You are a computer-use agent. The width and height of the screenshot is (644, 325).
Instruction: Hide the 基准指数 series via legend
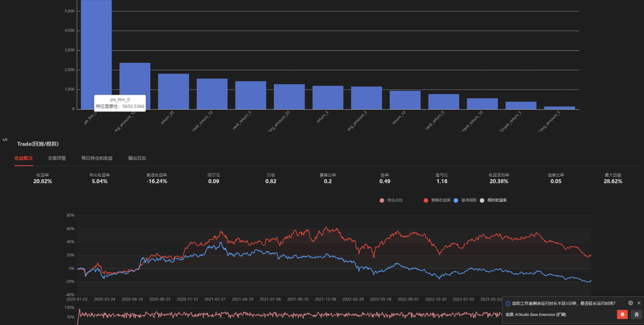point(465,200)
